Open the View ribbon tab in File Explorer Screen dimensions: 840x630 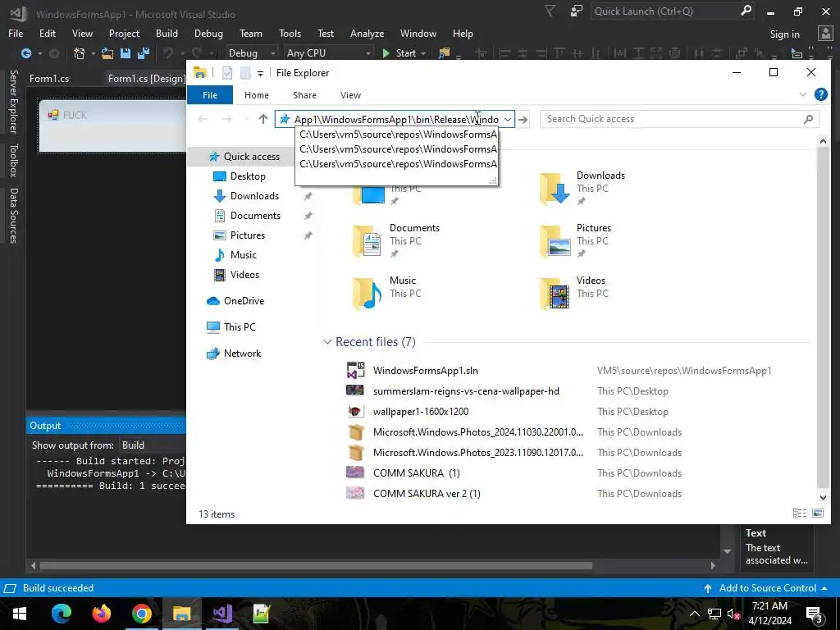(350, 95)
